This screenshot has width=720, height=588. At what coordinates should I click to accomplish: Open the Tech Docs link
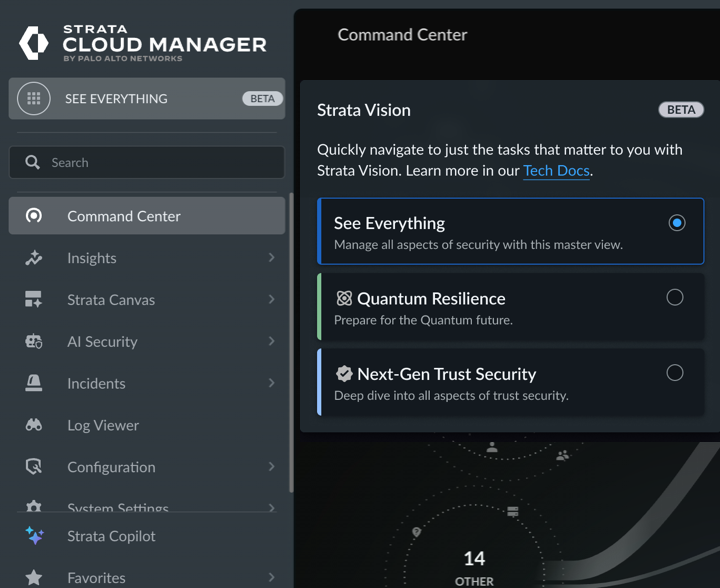pyautogui.click(x=556, y=171)
